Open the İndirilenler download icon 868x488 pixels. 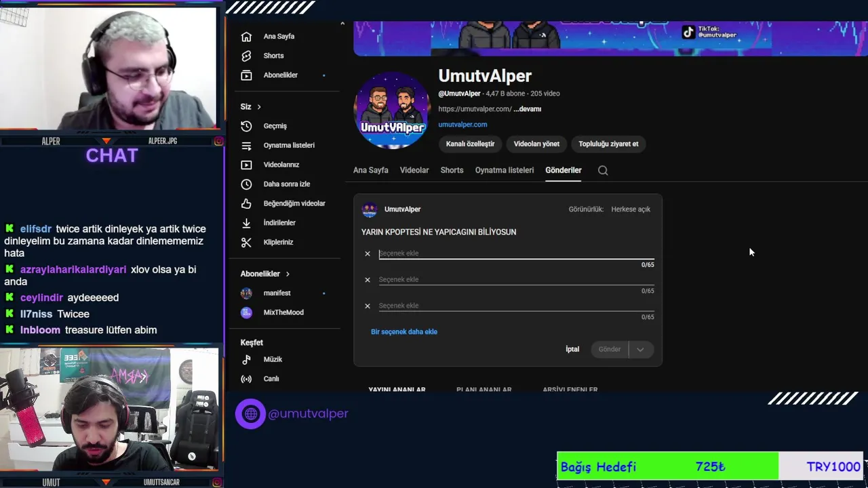(246, 223)
